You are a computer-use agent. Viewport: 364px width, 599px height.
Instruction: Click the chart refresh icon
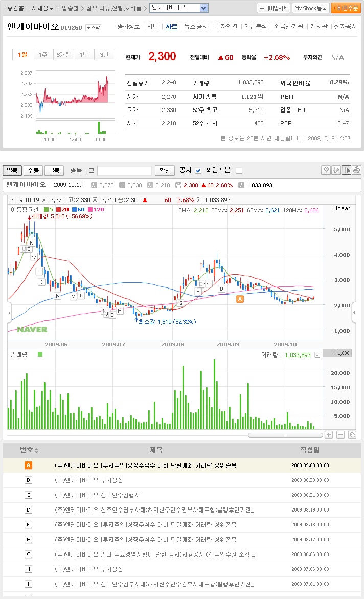[352, 435]
